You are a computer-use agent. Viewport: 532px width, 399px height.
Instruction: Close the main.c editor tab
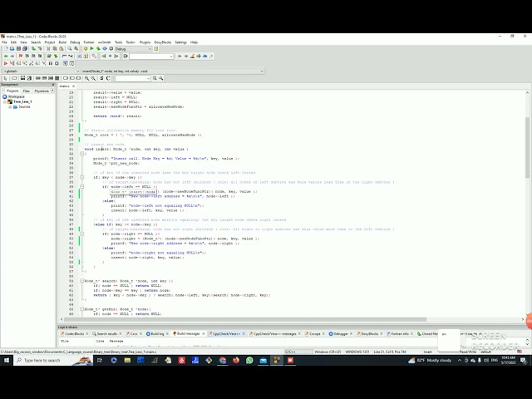(73, 86)
